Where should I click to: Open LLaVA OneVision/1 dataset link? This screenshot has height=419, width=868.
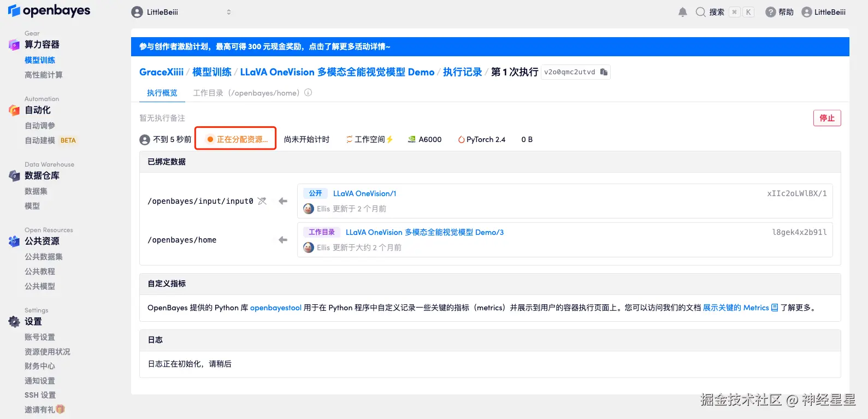point(365,193)
